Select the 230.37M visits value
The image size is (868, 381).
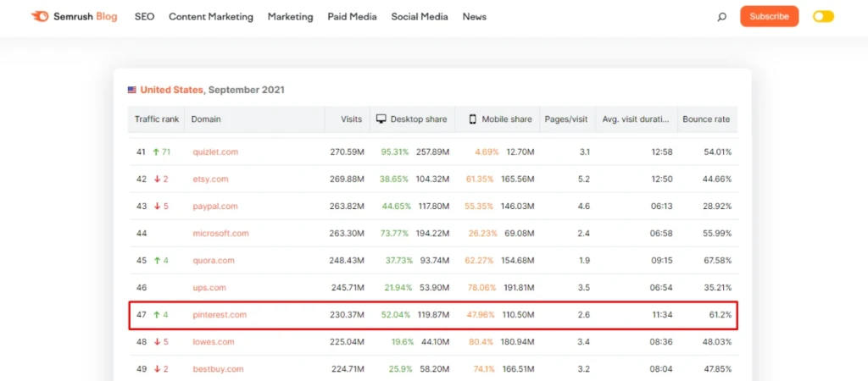[x=347, y=315]
